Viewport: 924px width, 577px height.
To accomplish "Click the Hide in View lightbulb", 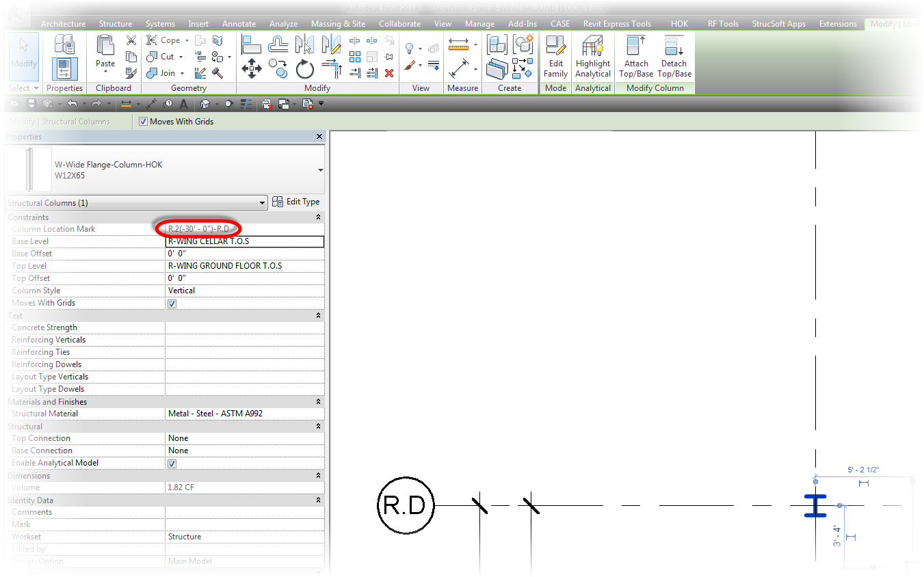I will pyautogui.click(x=410, y=49).
